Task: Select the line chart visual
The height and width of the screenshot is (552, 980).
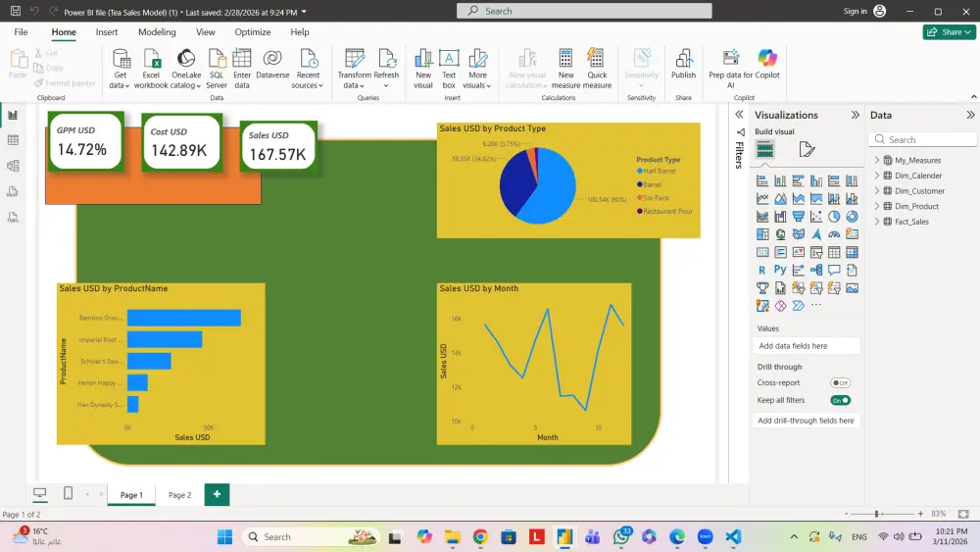Action: click(x=761, y=199)
